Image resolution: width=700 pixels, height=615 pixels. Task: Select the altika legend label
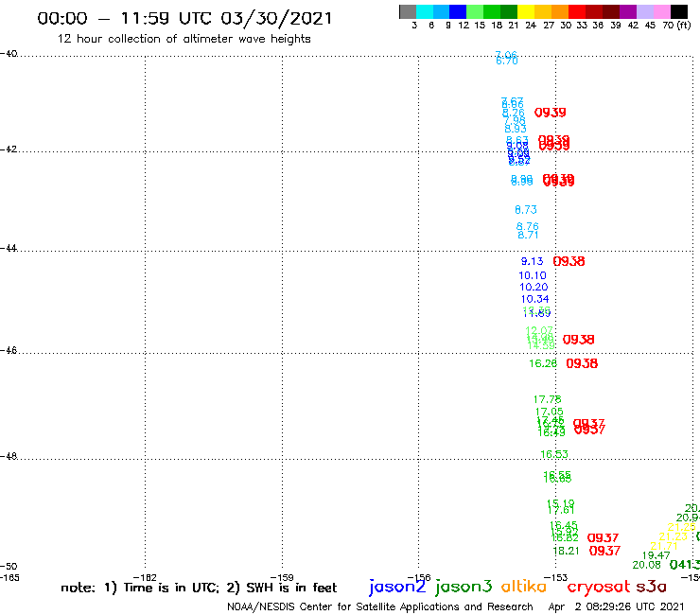pyautogui.click(x=524, y=586)
